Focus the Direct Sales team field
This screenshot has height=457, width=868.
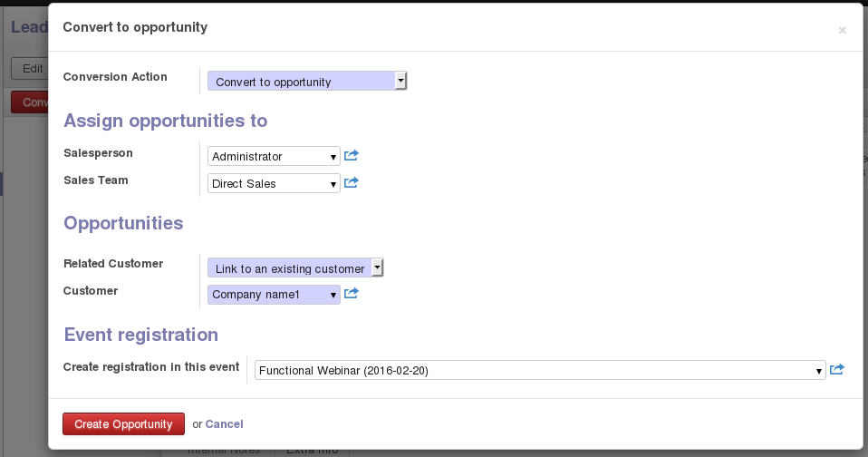(x=267, y=184)
